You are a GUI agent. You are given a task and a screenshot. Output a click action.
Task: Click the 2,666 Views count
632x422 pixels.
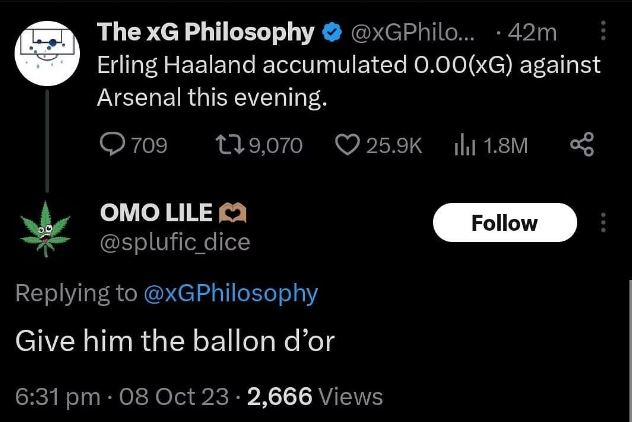point(315,396)
